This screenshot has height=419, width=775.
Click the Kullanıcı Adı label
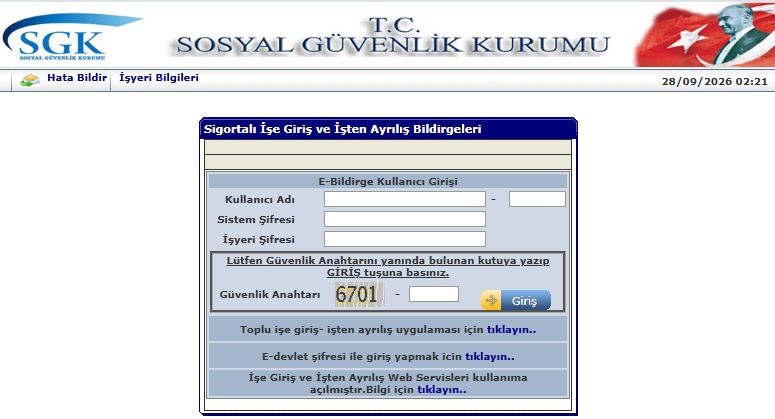point(259,200)
